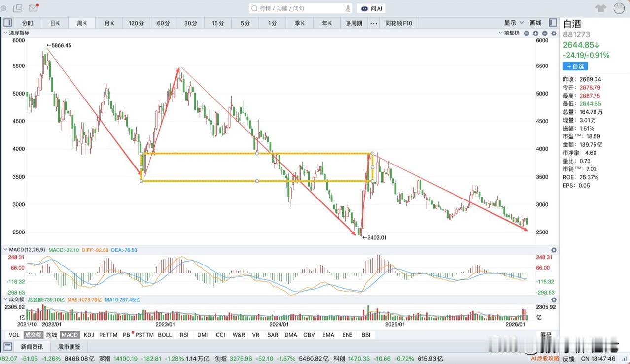Image resolution: width=630 pixels, height=364 pixels.
Task: Expand the 选择指标 dropdown
Action: [x=17, y=33]
